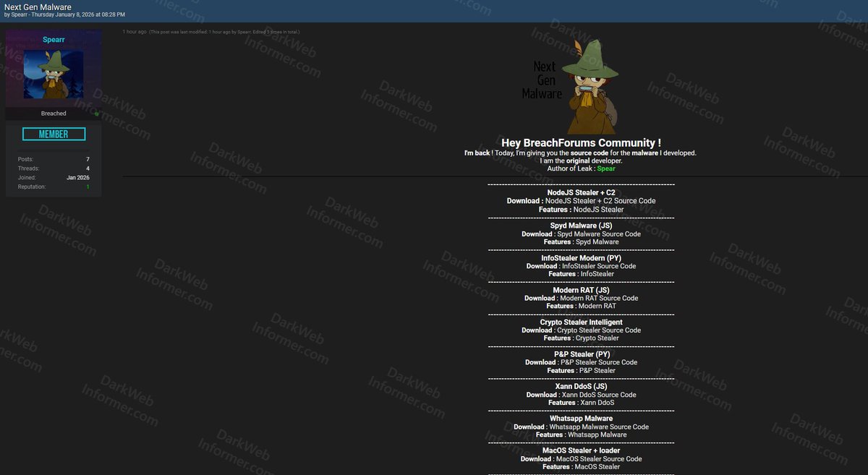Click the post last-modified edit note

click(x=224, y=32)
